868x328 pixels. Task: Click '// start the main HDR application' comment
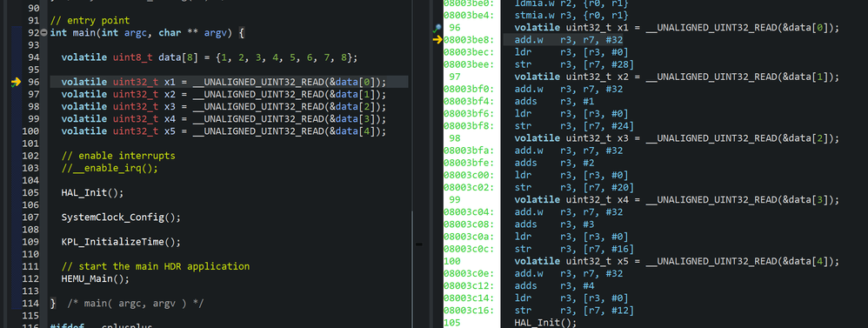(x=156, y=266)
